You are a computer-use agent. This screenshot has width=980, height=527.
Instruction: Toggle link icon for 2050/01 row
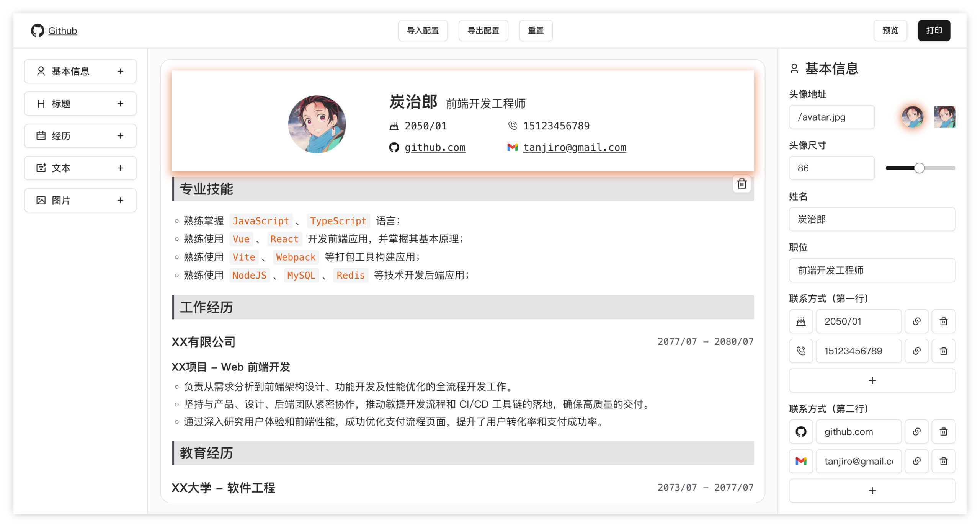point(916,321)
